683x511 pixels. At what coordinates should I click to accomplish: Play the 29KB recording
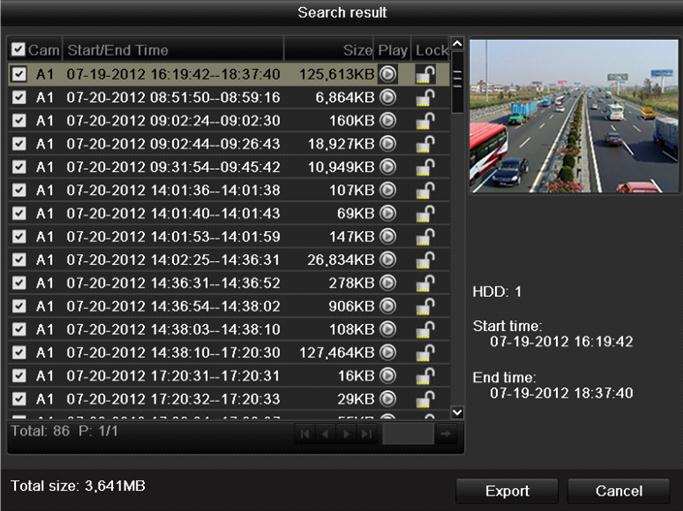(388, 399)
